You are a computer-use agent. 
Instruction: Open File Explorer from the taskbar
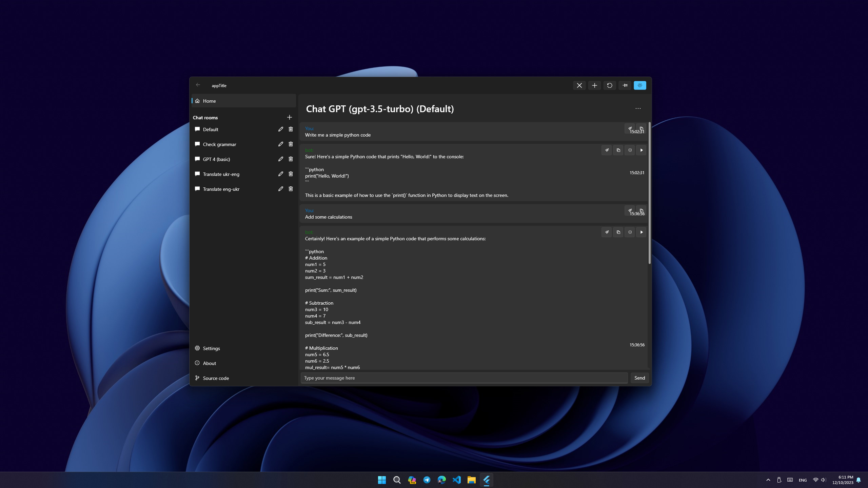point(471,480)
